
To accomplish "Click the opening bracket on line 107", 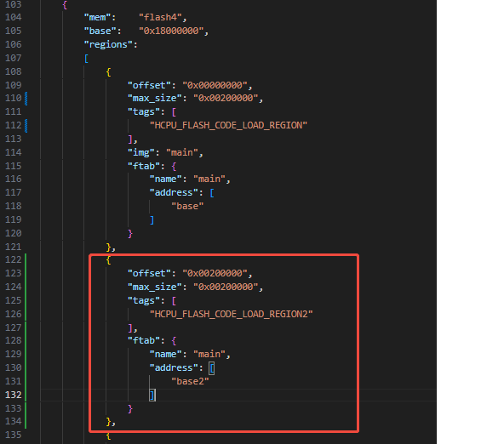I will pyautogui.click(x=86, y=59).
